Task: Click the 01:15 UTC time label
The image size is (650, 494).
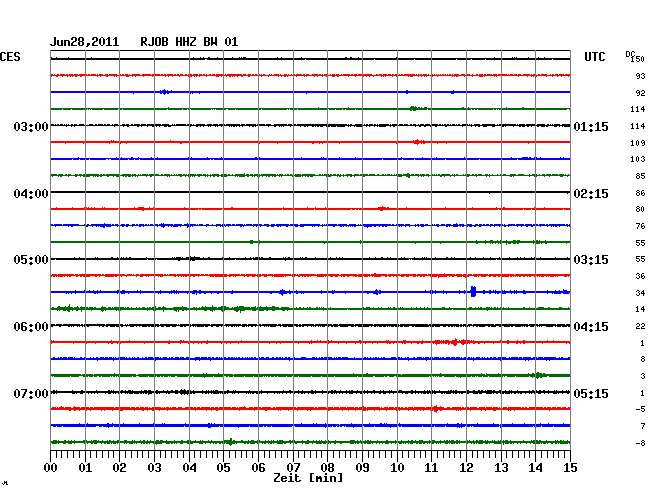Action: [x=591, y=126]
